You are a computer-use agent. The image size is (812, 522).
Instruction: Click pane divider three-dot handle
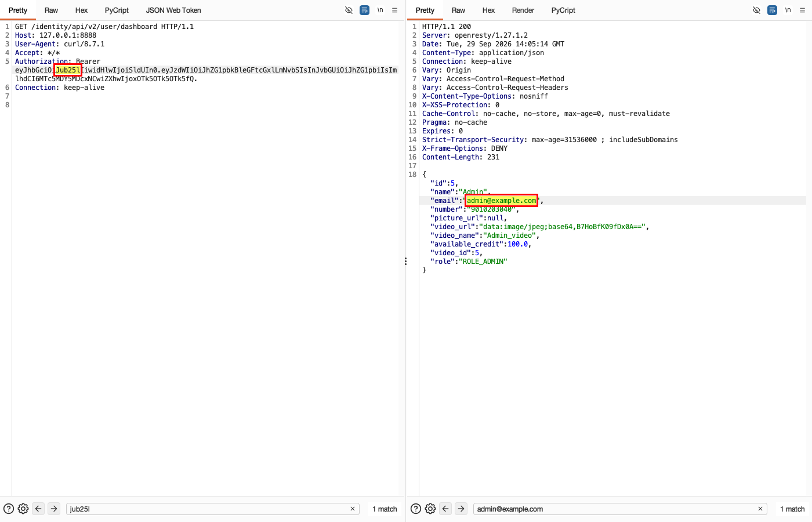click(405, 262)
